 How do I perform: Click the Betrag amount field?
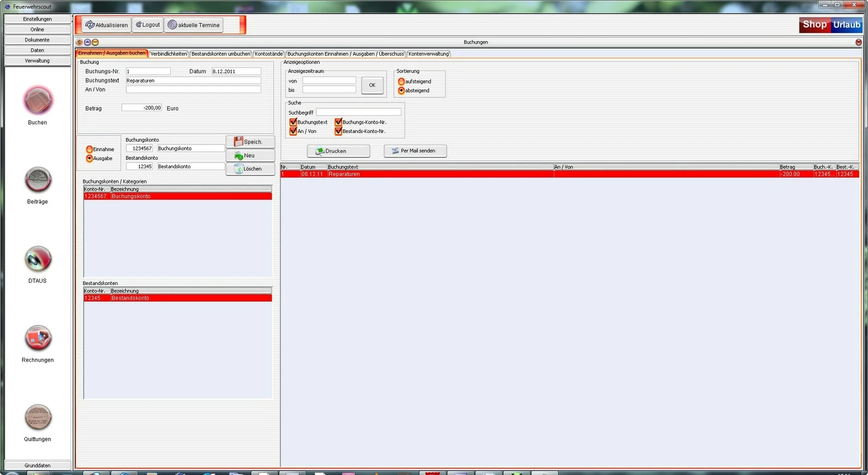click(142, 108)
